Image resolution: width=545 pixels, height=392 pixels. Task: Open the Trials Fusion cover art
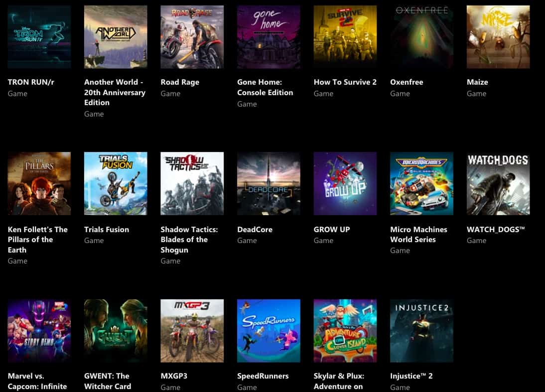click(116, 183)
